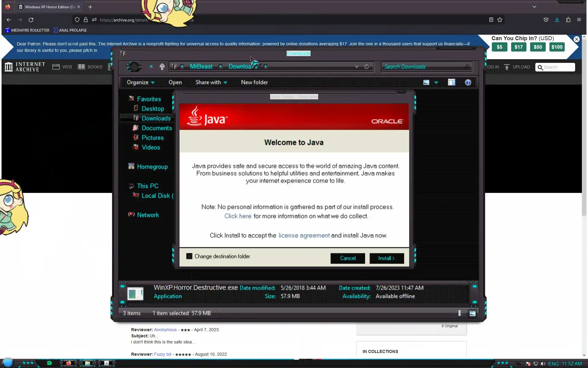The height and width of the screenshot is (368, 588).
Task: Click the refresh icon in explorer address bar
Action: 366,67
